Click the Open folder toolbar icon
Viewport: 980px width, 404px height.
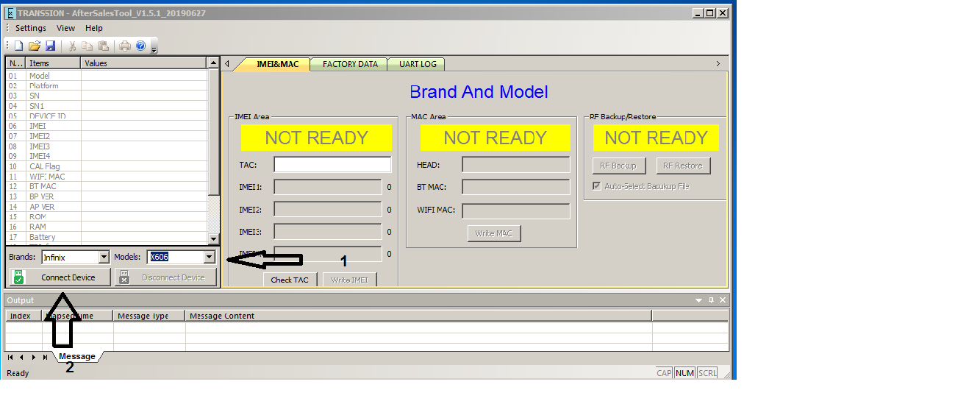[35, 46]
